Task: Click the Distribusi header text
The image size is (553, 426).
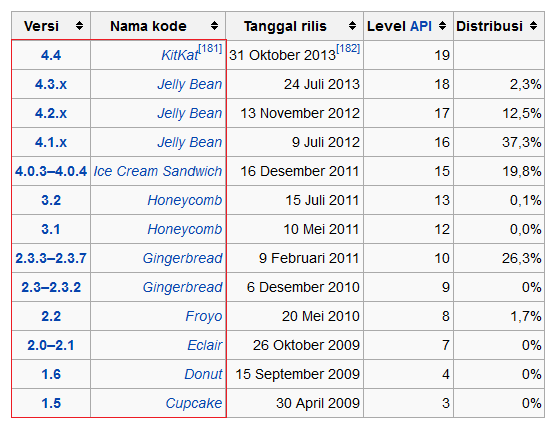Action: point(489,26)
